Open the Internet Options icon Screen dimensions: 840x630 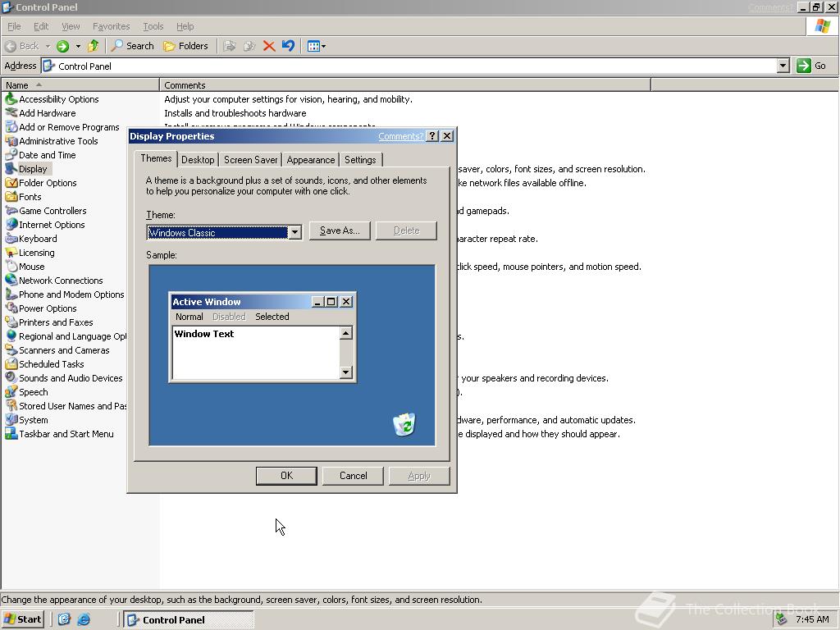11,224
